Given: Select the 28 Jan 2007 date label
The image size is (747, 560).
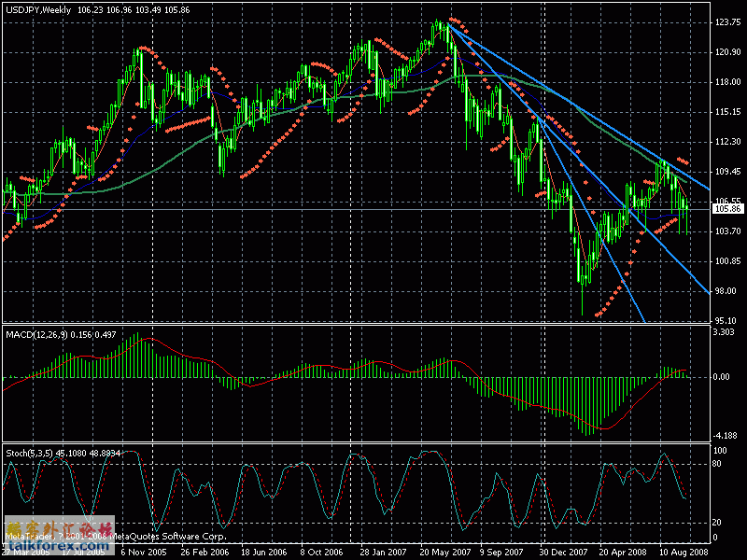Looking at the screenshot, I should (x=384, y=553).
